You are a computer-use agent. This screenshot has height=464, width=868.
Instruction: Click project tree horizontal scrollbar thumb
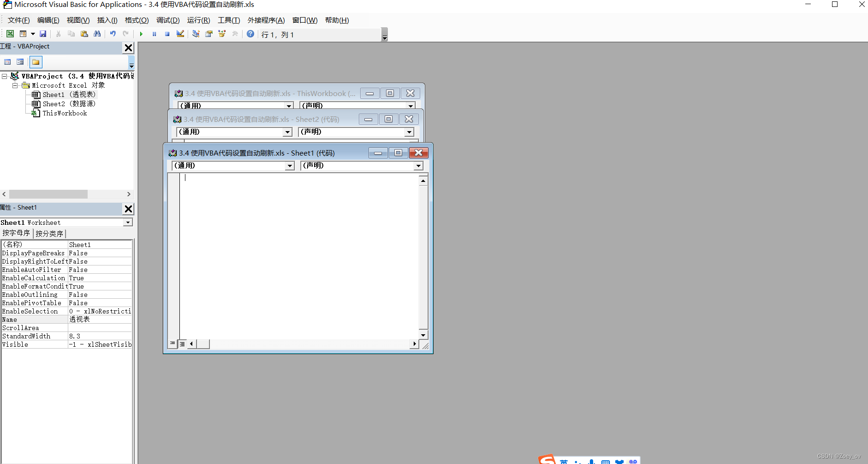(48, 194)
